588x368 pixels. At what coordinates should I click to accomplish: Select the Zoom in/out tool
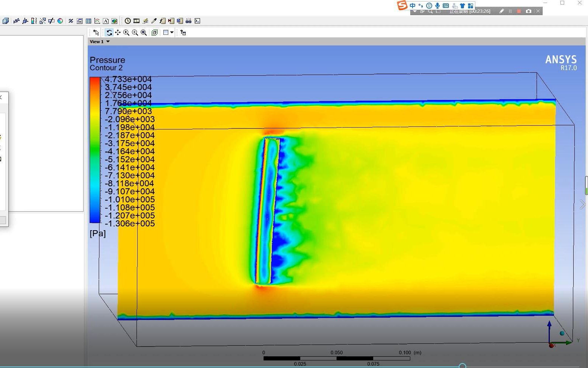point(126,33)
